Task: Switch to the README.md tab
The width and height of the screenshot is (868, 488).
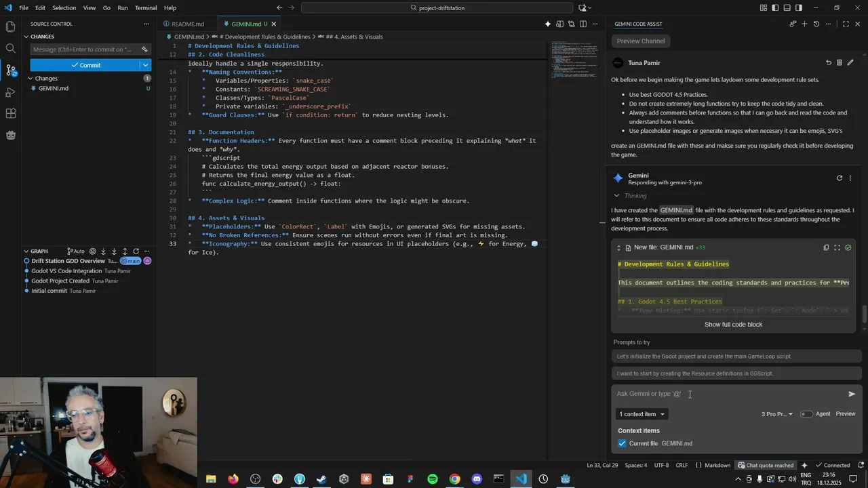Action: [x=187, y=24]
